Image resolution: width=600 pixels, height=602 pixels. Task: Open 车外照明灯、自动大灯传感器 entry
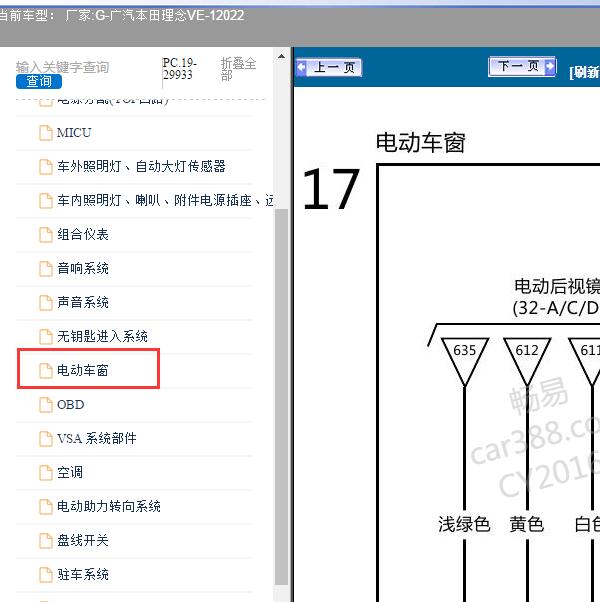141,167
